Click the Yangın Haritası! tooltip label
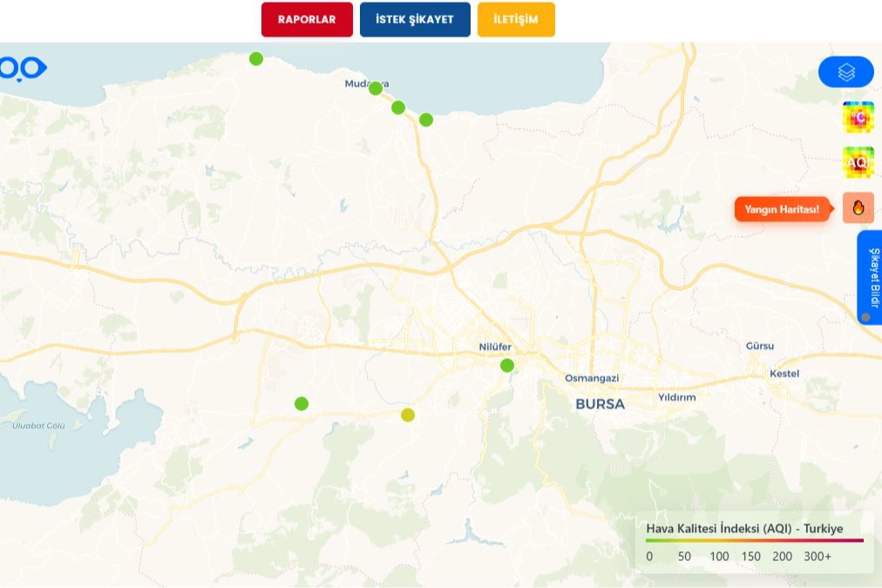 (782, 209)
